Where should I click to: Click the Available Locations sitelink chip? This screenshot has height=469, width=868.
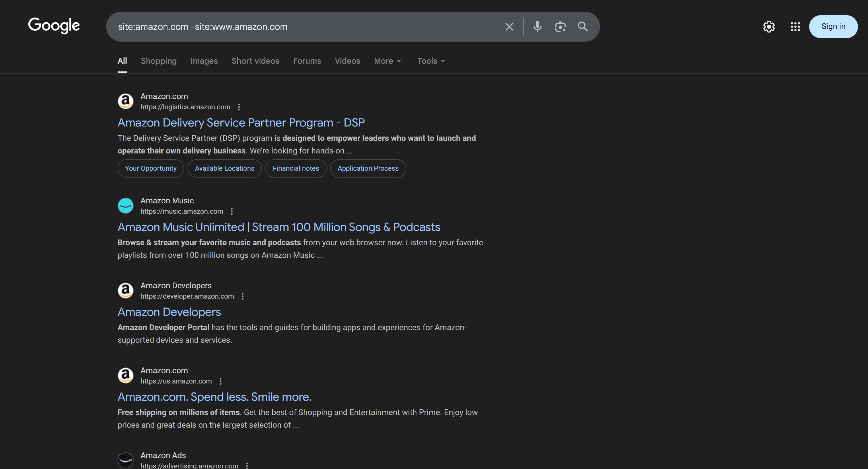pyautogui.click(x=224, y=168)
